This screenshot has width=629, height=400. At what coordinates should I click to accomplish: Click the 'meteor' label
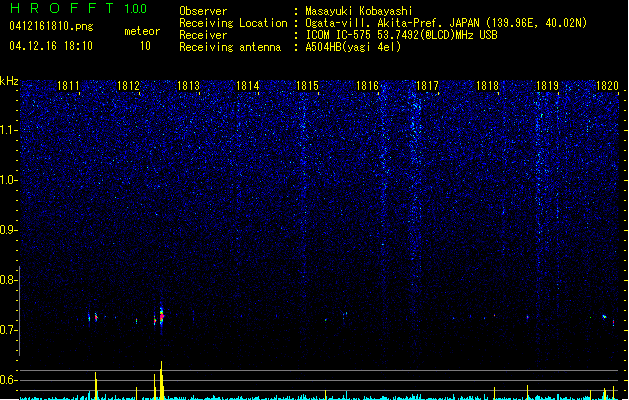[142, 31]
